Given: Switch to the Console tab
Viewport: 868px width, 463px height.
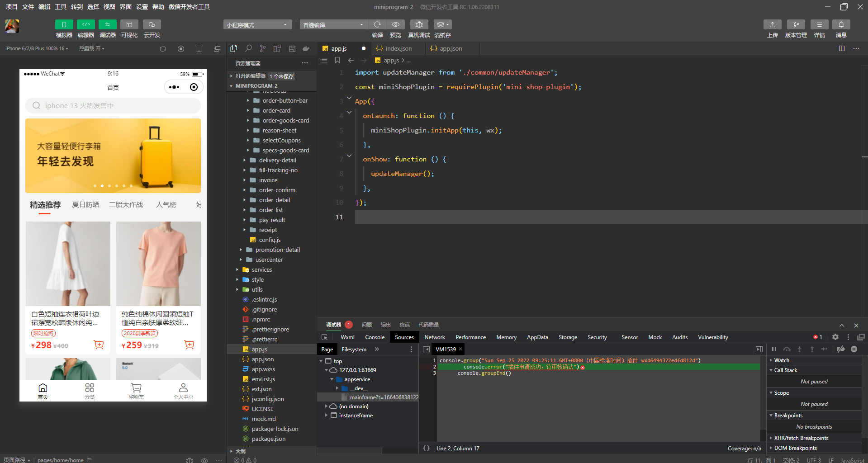Looking at the screenshot, I should (x=375, y=337).
